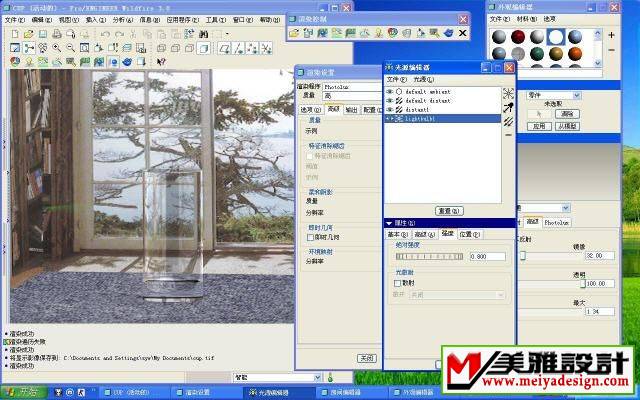Click the 重置 button in light editor
Viewport: 640px width, 400px height.
point(449,211)
